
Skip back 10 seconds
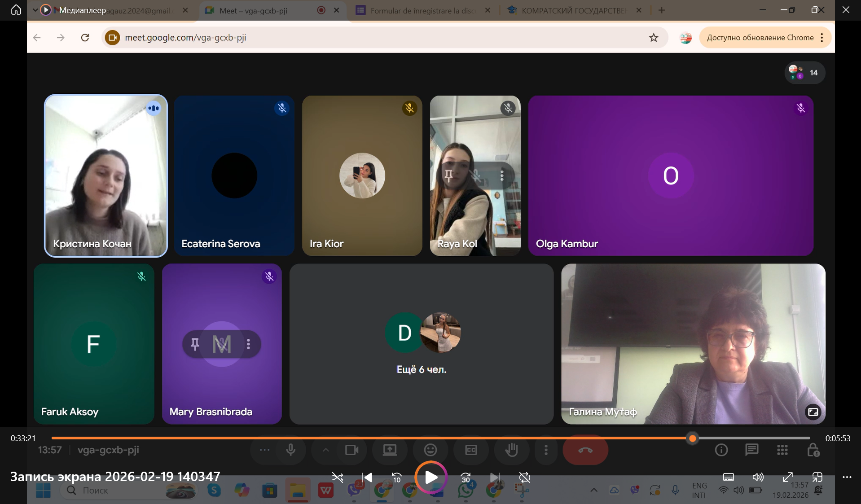pos(396,478)
